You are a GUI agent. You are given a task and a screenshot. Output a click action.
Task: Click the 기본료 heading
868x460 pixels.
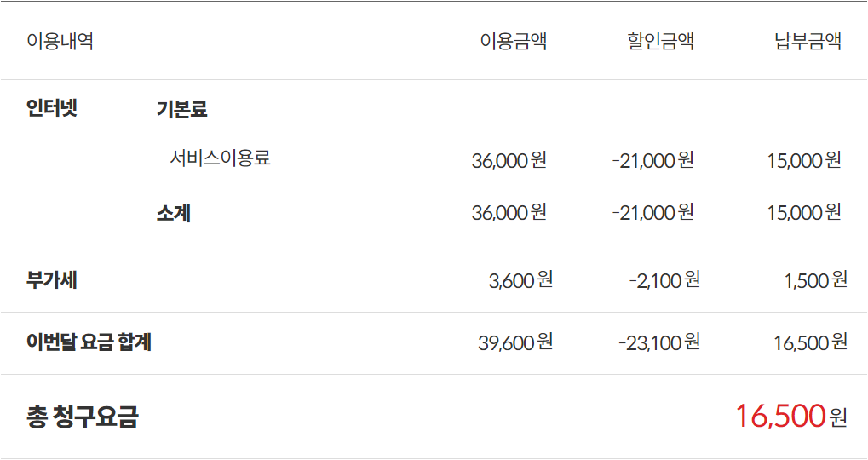pos(181,109)
